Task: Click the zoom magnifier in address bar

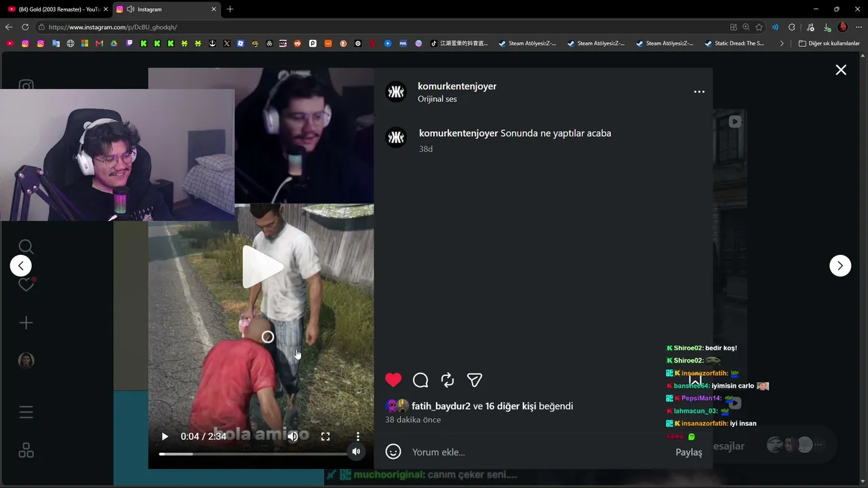Action: 746,27
